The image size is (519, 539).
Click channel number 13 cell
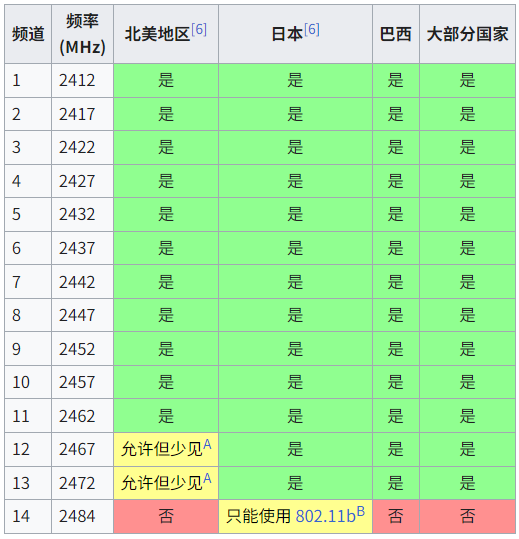click(28, 483)
